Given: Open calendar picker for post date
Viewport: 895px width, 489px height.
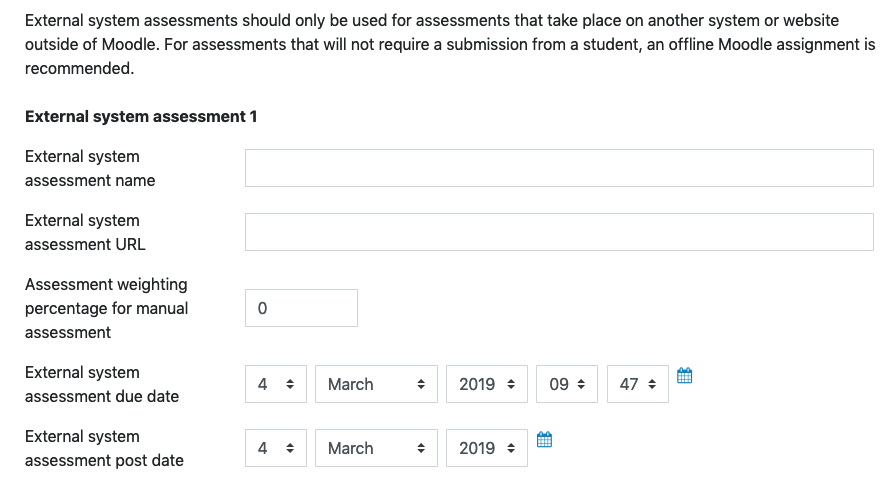Looking at the screenshot, I should (545, 439).
